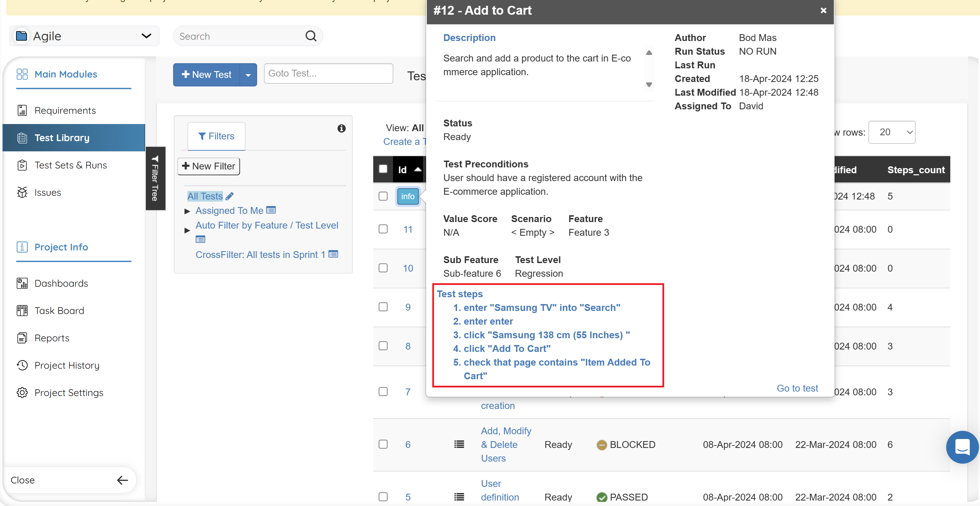Open the New Test dropdown arrow
Image resolution: width=980 pixels, height=506 pixels.
248,75
